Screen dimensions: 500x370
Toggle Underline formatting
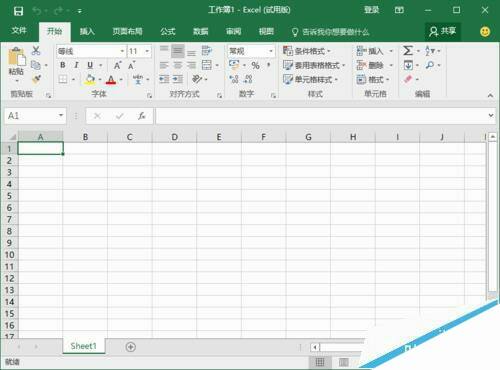pyautogui.click(x=90, y=65)
